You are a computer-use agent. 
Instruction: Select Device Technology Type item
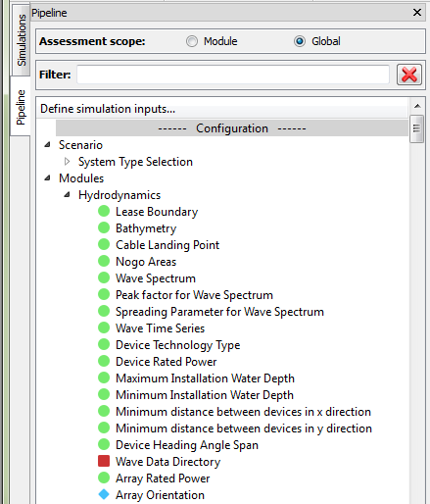178,345
